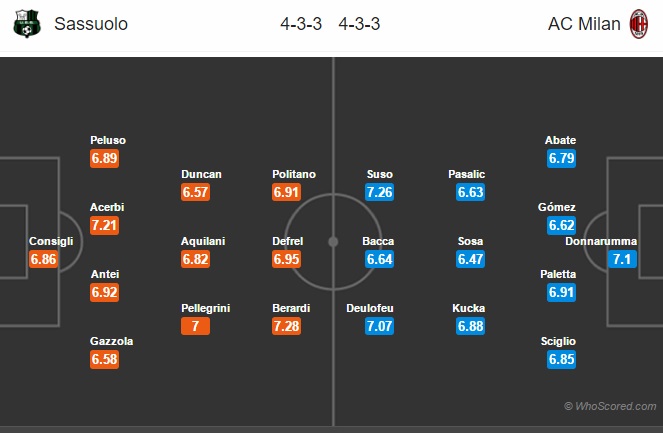Click Abate's 6.79 rating badge
This screenshot has height=433, width=663.
(561, 158)
